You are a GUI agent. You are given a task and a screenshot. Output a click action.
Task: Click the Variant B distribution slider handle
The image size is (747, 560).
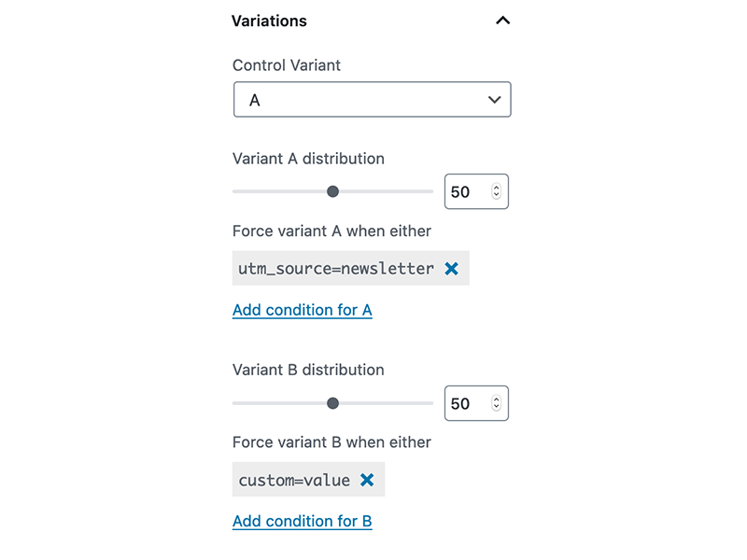(x=333, y=403)
